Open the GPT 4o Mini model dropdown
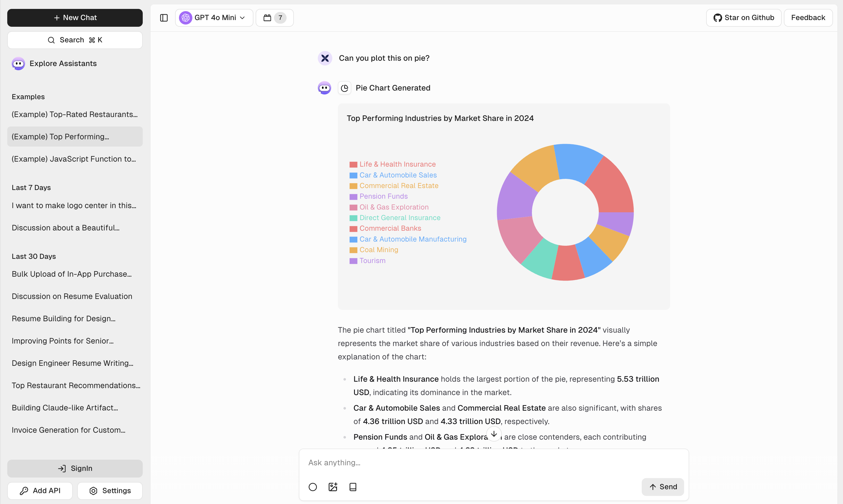Image resolution: width=843 pixels, height=504 pixels. [214, 18]
